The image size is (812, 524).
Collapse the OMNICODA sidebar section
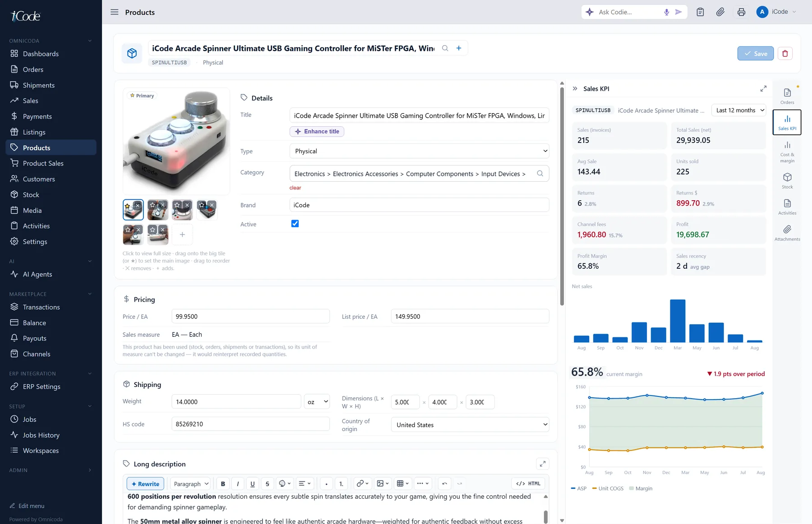[90, 41]
